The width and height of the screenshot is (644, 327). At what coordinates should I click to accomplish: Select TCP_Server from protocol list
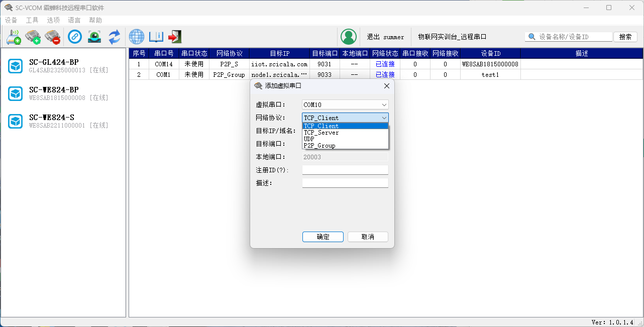point(321,133)
